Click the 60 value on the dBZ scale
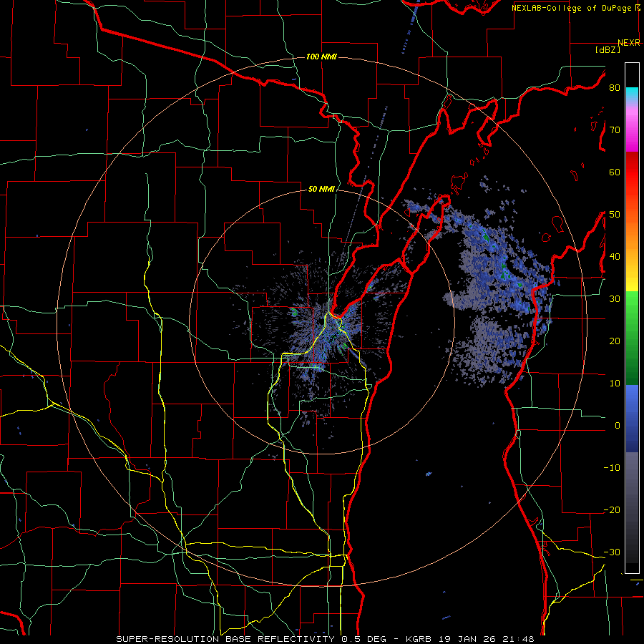644x644 pixels. 615,172
